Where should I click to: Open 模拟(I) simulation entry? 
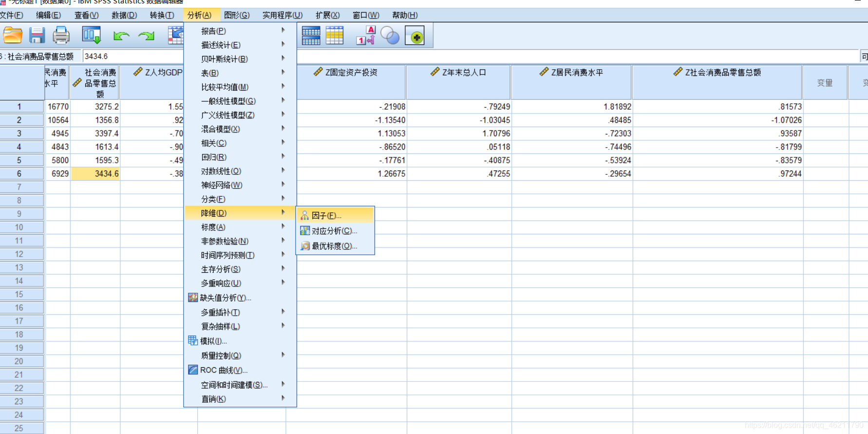(x=240, y=341)
